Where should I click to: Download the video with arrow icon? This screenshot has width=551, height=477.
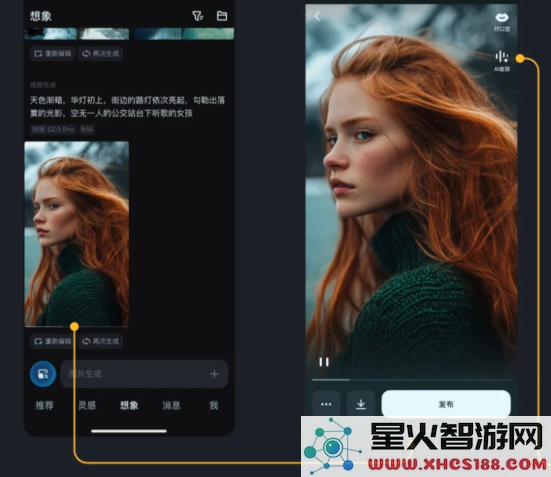point(361,404)
